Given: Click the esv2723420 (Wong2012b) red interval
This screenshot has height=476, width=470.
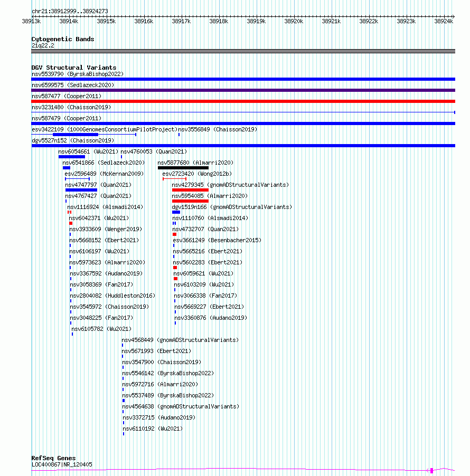Looking at the screenshot, I should pos(174,179).
